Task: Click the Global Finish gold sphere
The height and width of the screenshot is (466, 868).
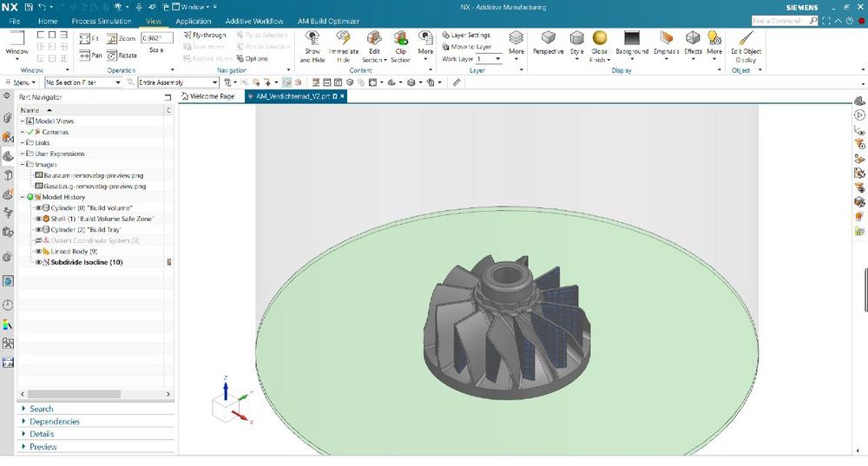Action: click(x=600, y=37)
